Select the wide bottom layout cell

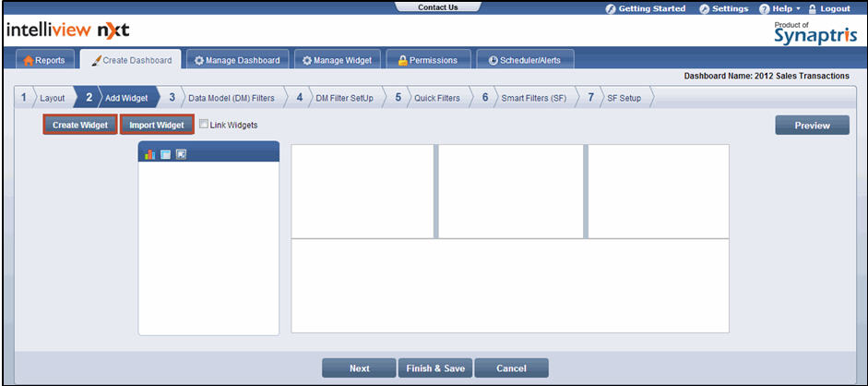click(510, 285)
